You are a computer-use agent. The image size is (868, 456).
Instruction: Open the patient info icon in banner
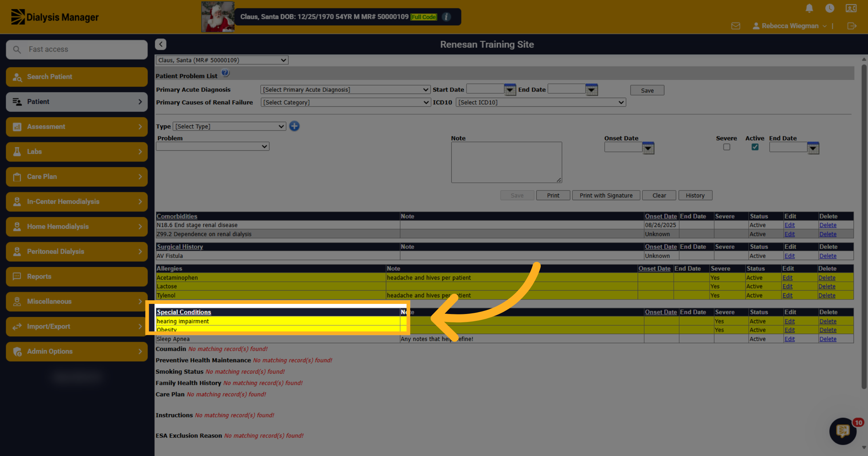pos(446,17)
